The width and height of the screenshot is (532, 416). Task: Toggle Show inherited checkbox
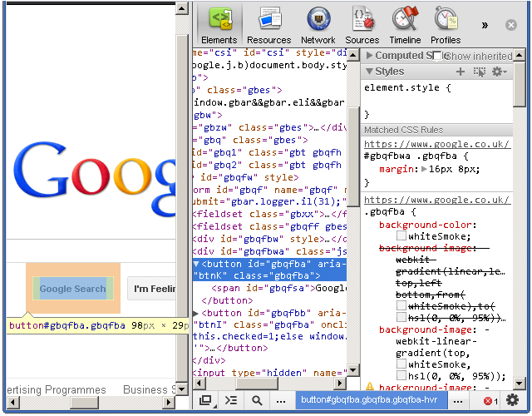(x=437, y=56)
